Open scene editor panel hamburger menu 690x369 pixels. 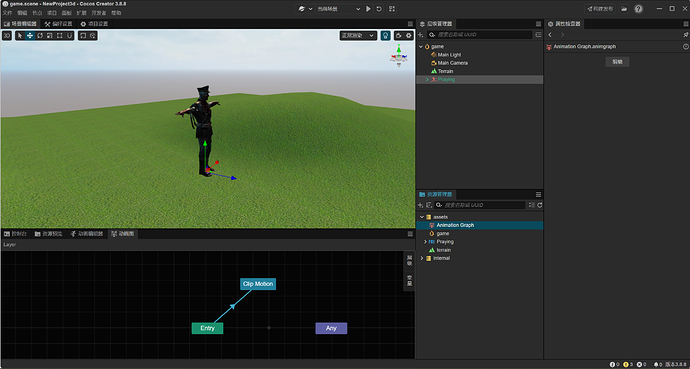pyautogui.click(x=410, y=24)
